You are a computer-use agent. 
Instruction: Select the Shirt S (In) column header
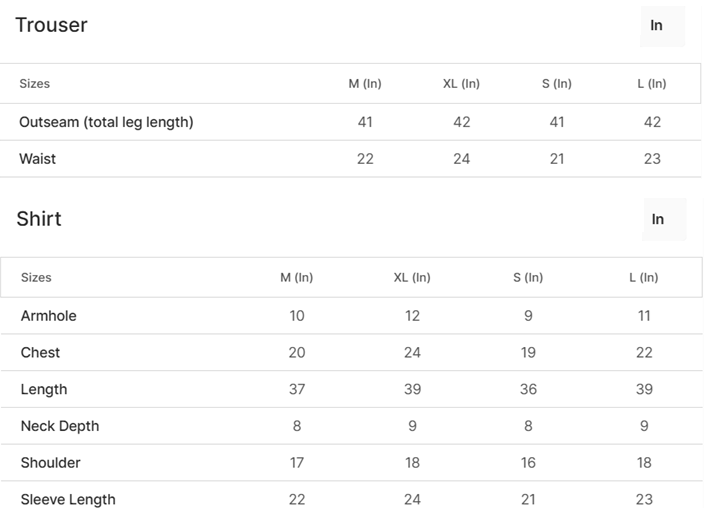[528, 277]
